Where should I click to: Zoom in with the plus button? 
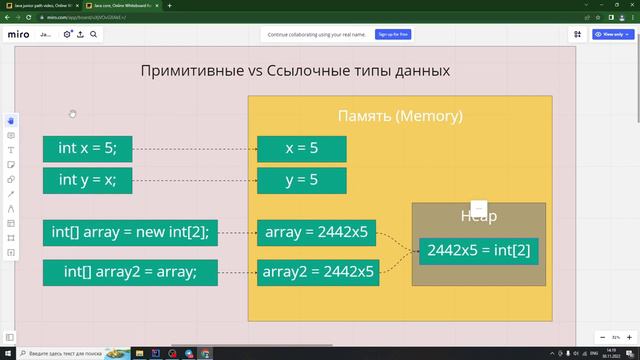[x=629, y=338]
